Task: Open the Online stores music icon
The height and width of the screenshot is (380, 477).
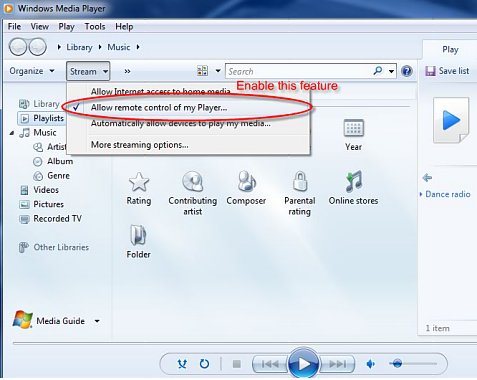Action: pyautogui.click(x=353, y=181)
